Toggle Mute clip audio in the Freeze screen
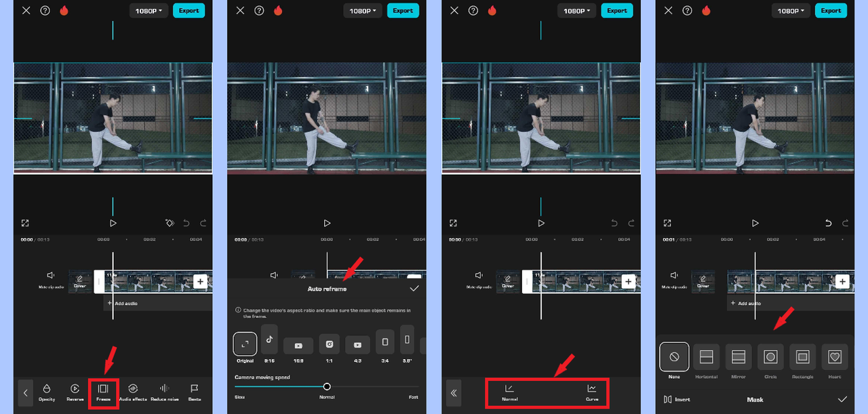The height and width of the screenshot is (414, 868). pos(51,280)
